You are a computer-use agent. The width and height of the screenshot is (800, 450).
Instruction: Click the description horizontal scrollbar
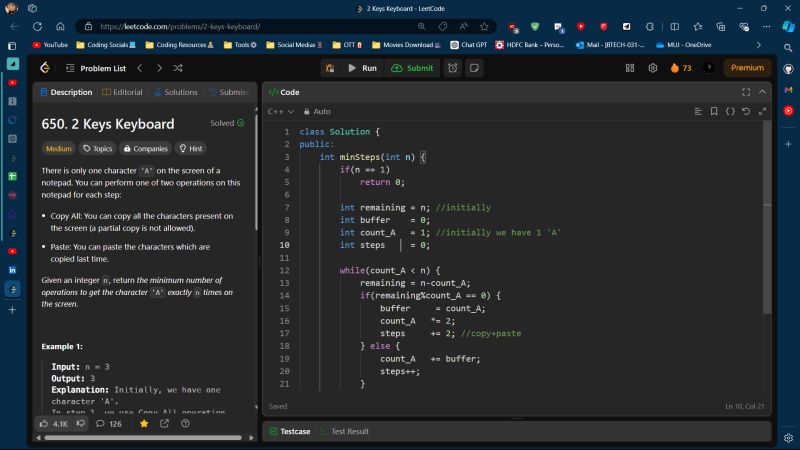[x=143, y=438]
